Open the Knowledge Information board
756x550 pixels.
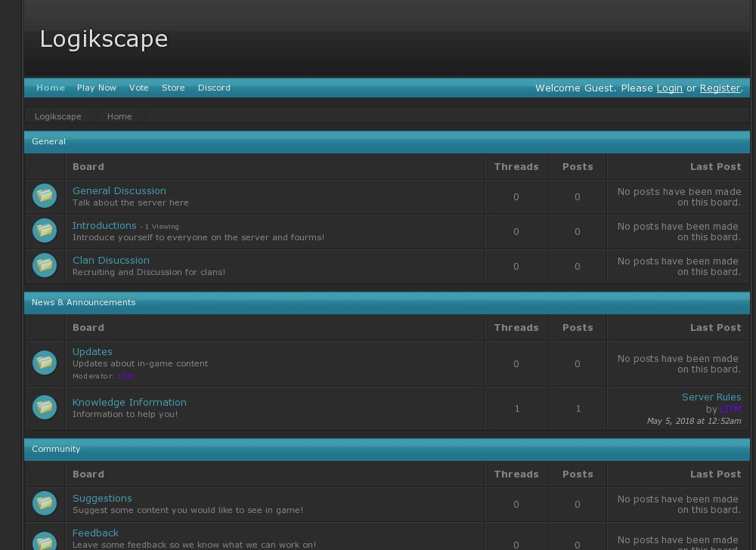[129, 403]
